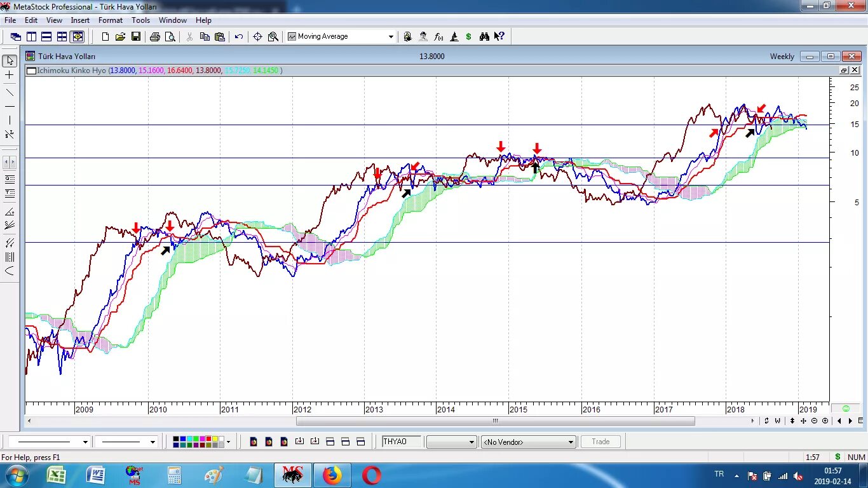Select the Trendline drawing tool

(x=9, y=92)
